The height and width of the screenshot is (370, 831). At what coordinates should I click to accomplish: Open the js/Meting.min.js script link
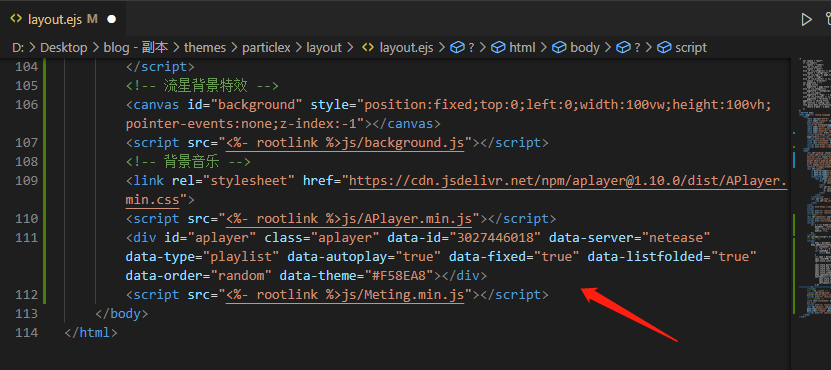(x=346, y=295)
